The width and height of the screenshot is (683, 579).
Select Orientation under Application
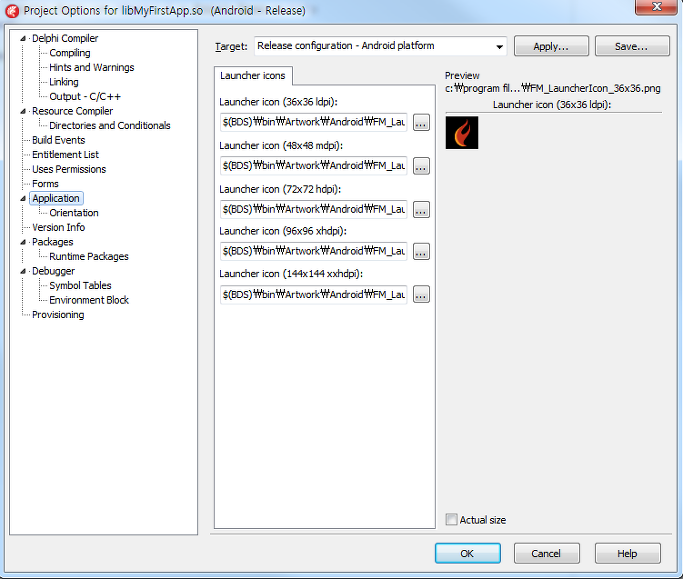pyautogui.click(x=74, y=213)
